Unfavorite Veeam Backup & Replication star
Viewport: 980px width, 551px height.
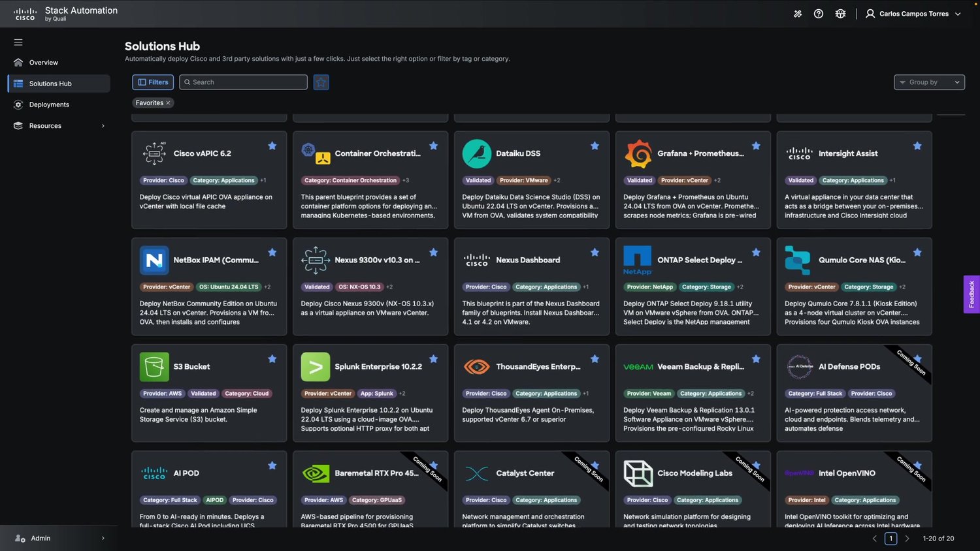coord(756,359)
